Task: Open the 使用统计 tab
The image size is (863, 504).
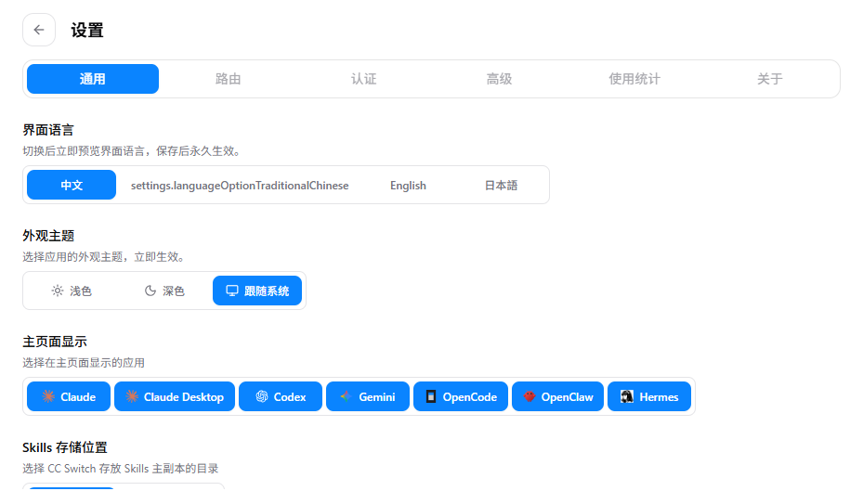Action: (634, 79)
